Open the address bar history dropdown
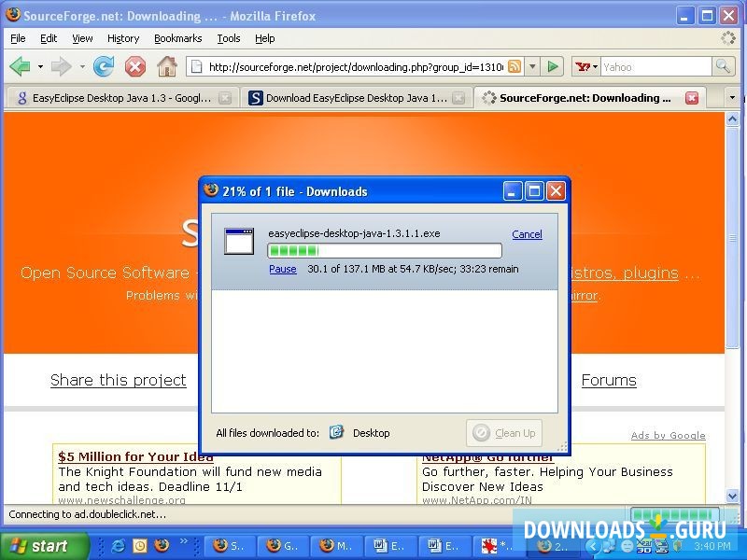Image resolution: width=747 pixels, height=560 pixels. [530, 66]
